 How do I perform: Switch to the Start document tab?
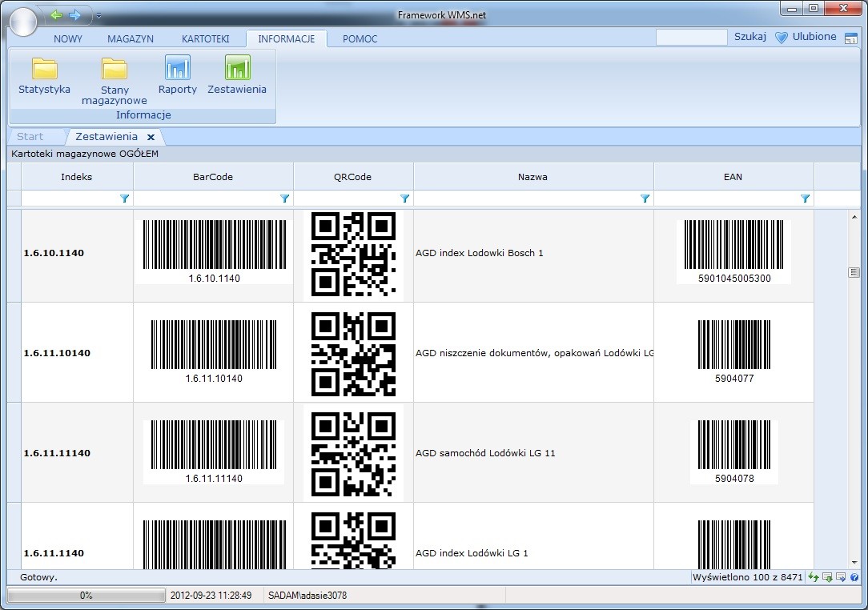click(30, 137)
